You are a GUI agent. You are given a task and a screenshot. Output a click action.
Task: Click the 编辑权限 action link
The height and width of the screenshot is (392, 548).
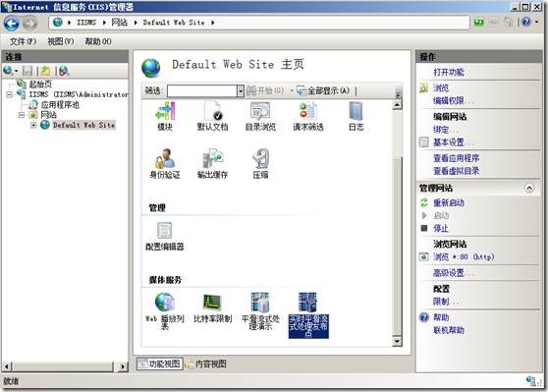454,101
